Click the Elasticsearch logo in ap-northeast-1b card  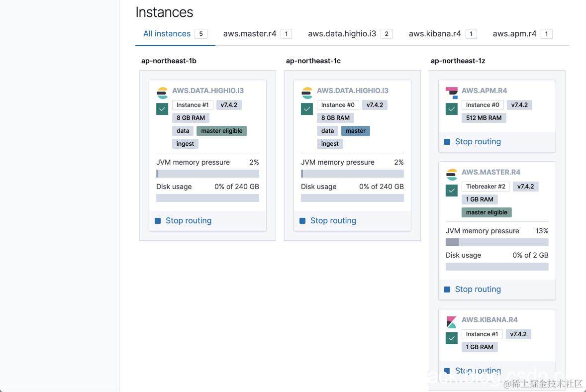click(x=162, y=93)
